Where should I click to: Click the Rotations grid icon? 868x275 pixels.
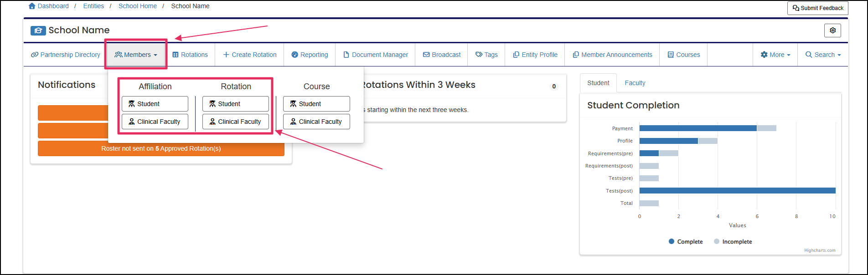tap(176, 55)
